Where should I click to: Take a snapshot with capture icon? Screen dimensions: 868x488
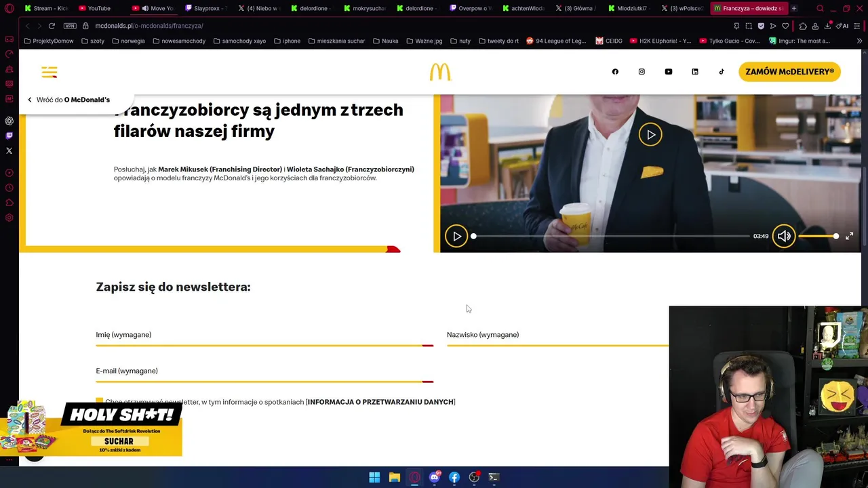coord(749,26)
